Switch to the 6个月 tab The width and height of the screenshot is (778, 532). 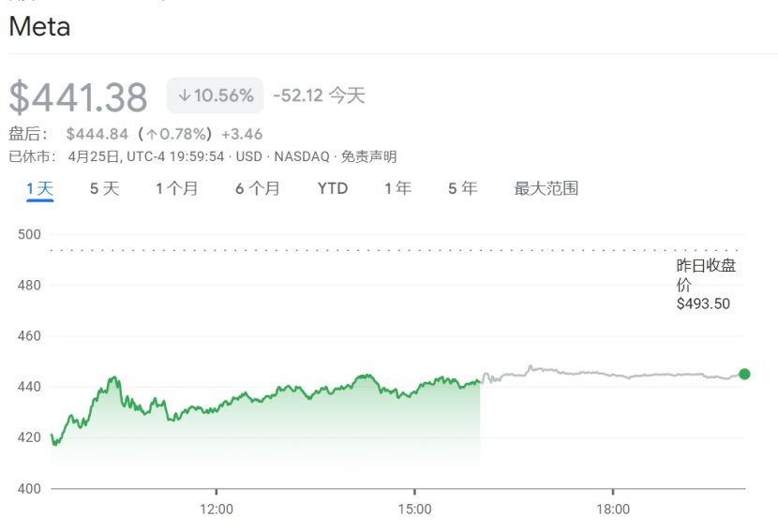point(257,188)
